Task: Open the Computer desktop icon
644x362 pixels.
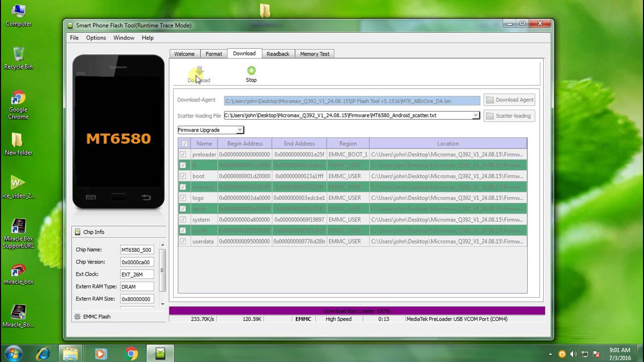Action: 18,16
